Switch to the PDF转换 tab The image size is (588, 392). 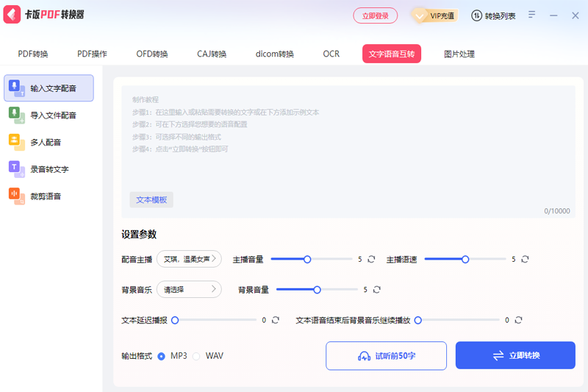point(33,54)
